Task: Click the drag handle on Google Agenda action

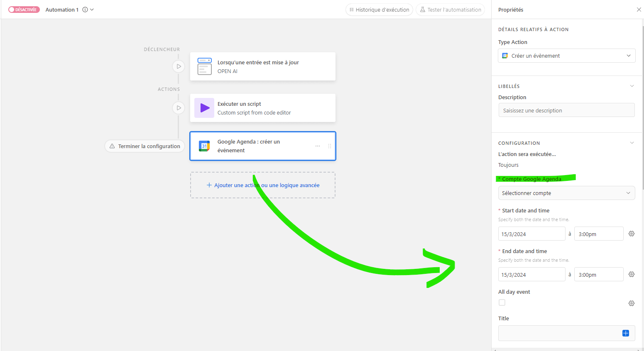Action: pos(330,146)
